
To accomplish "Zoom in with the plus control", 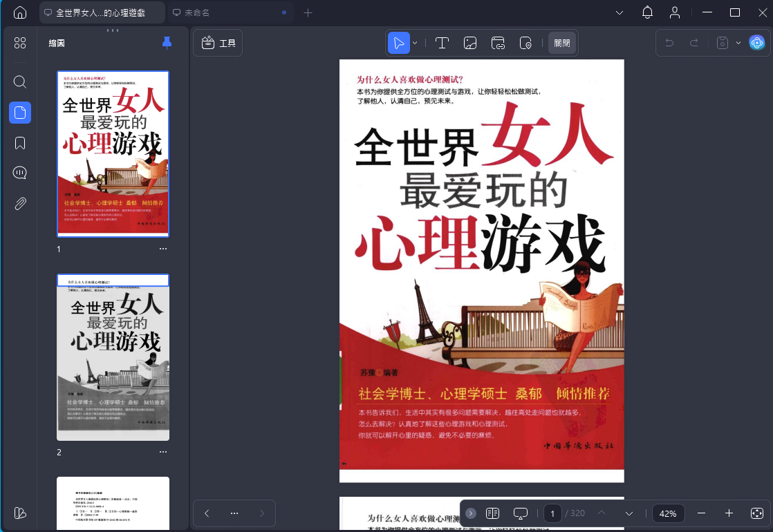I will 729,513.
